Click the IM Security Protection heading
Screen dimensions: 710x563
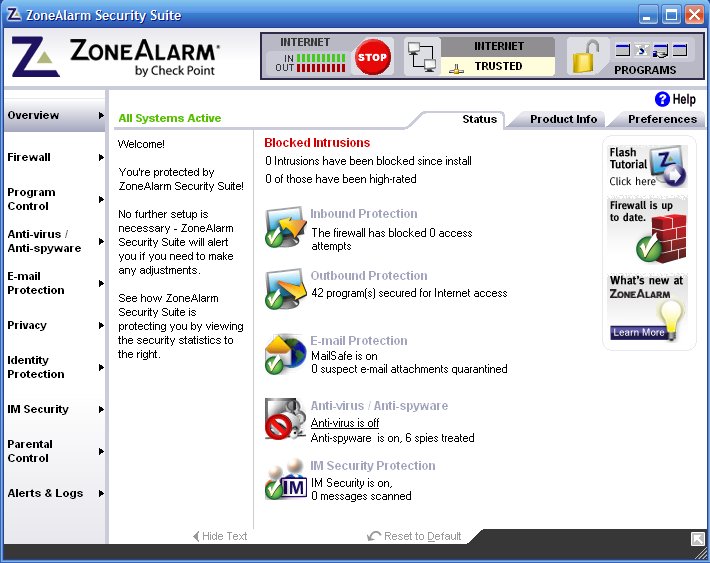click(373, 466)
